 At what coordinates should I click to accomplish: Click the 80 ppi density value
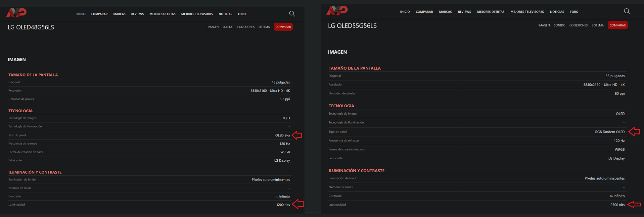pos(620,93)
